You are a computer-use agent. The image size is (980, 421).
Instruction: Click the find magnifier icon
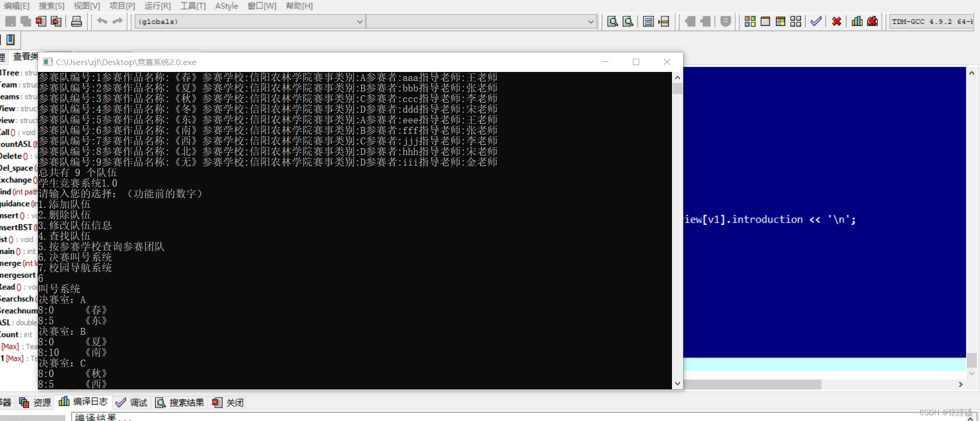612,21
